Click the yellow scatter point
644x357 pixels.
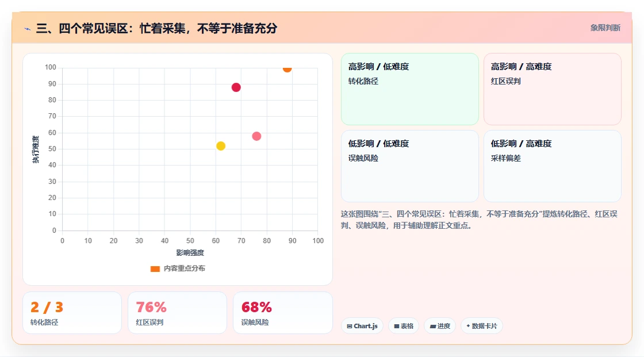tap(221, 146)
